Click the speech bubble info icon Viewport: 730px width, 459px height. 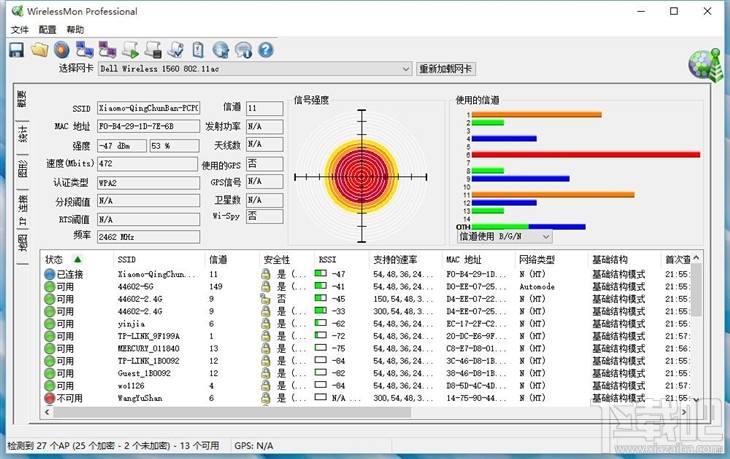(243, 50)
